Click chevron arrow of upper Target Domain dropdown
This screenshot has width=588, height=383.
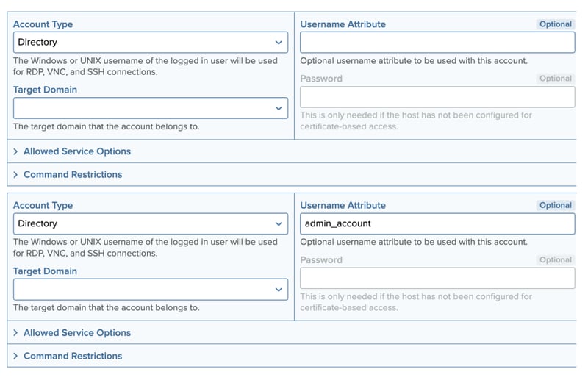pos(279,108)
